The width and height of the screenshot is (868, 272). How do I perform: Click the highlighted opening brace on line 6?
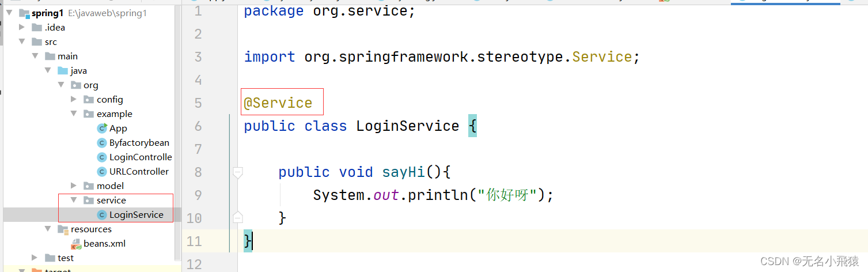[472, 126]
